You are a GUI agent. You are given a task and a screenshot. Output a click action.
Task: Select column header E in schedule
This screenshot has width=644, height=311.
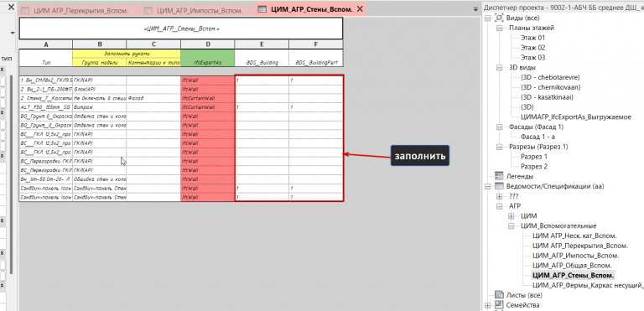[262, 44]
